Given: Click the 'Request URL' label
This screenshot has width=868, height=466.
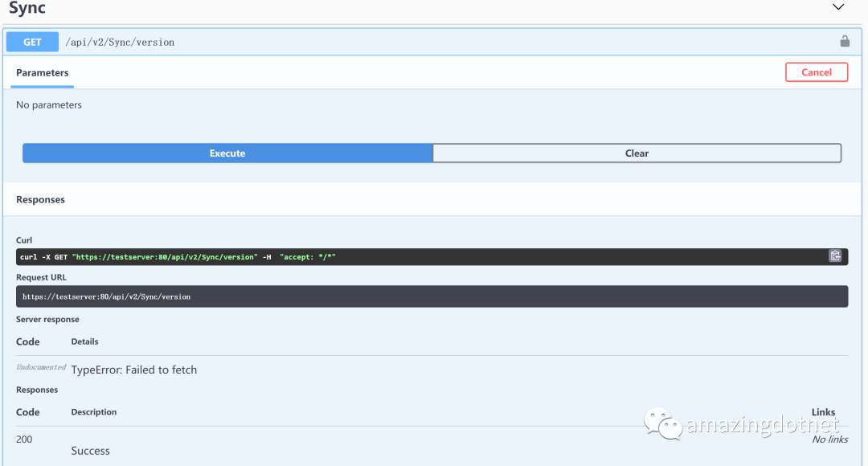Looking at the screenshot, I should tap(41, 277).
